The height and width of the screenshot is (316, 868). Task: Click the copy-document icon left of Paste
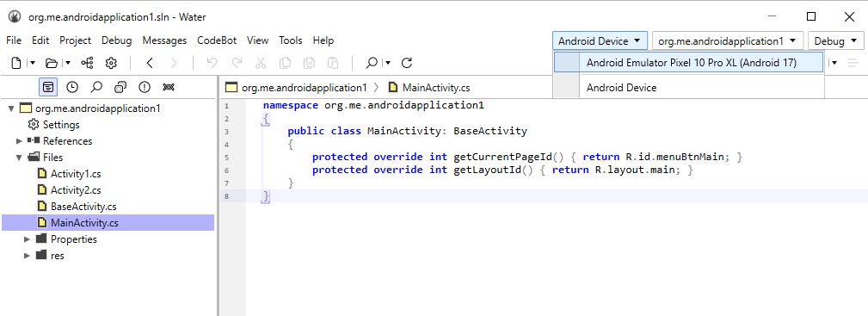click(x=310, y=63)
